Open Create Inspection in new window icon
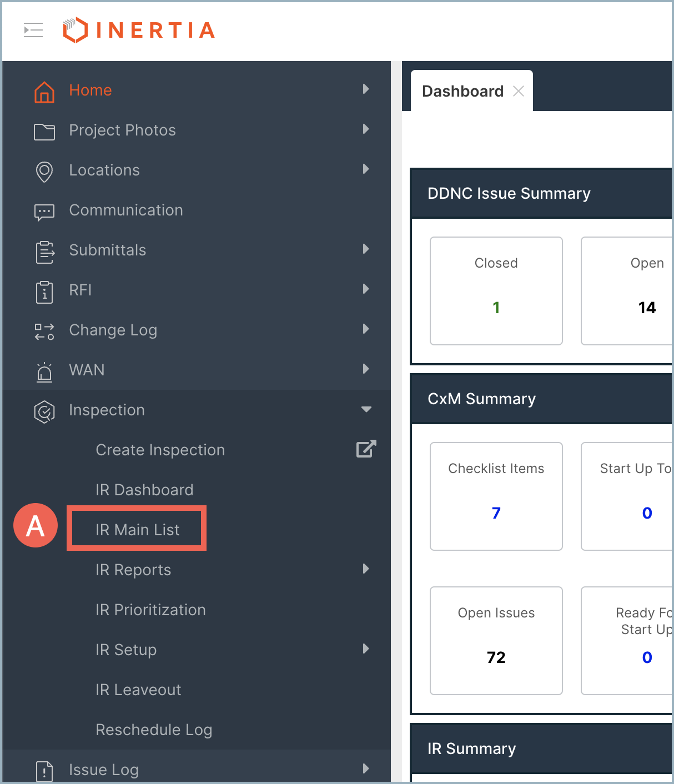The image size is (674, 784). point(366,449)
